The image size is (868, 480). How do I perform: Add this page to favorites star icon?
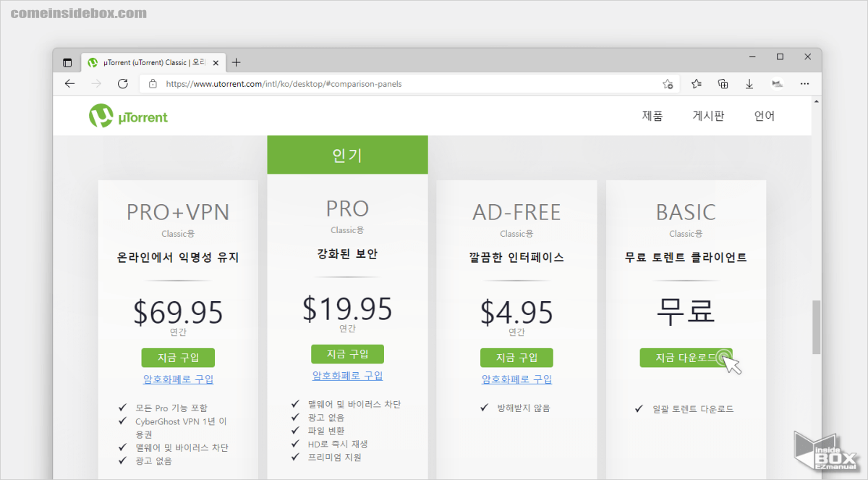pos(668,84)
